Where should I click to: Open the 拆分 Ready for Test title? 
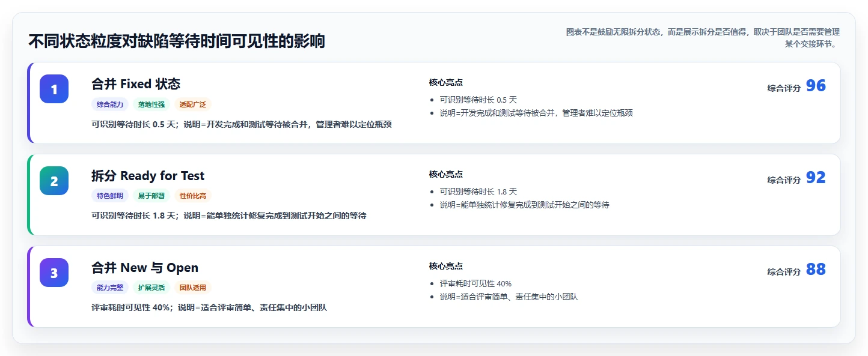point(148,176)
